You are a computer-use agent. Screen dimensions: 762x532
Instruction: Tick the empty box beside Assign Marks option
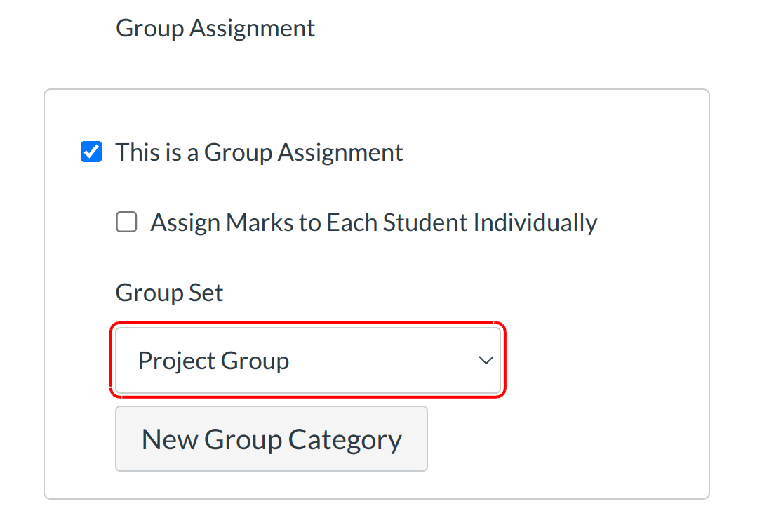pos(126,223)
